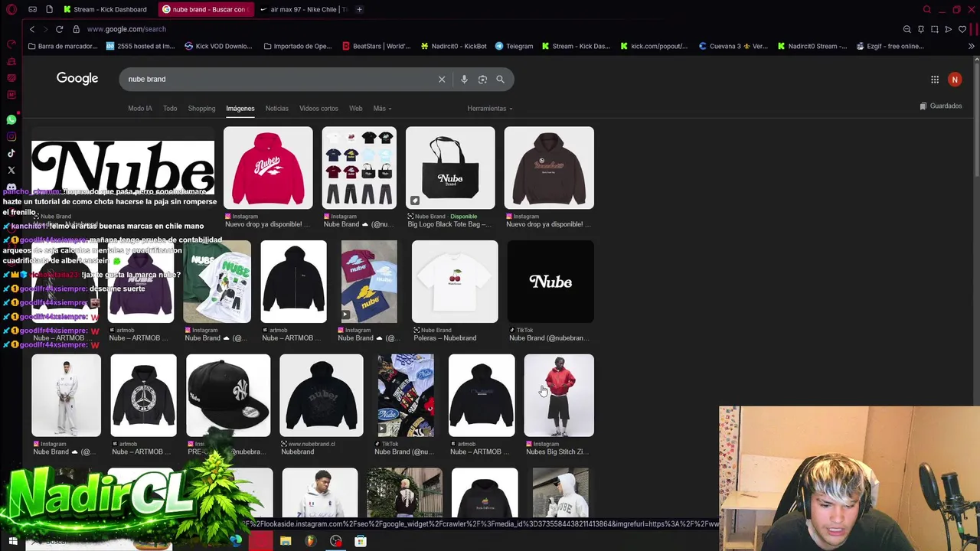Open the Noticias results
This screenshot has height=551, width=980.
click(277, 109)
